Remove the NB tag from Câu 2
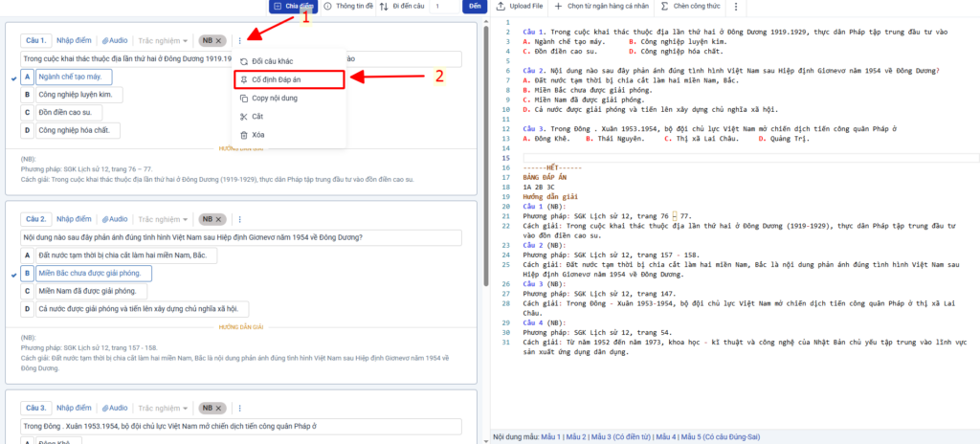980x444 pixels. coord(219,219)
